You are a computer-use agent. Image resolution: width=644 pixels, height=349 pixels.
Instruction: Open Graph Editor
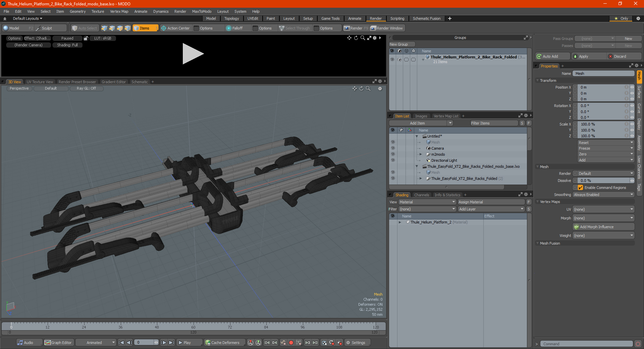tap(58, 343)
